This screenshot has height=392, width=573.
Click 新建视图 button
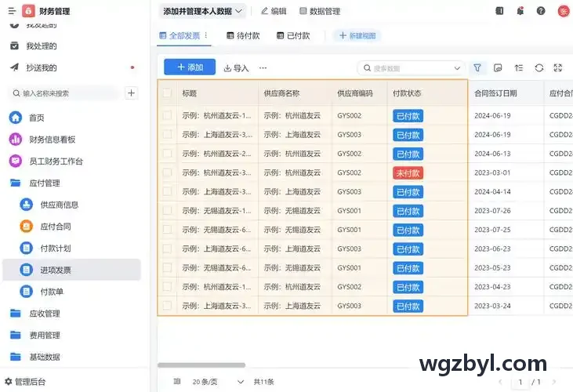[357, 35]
